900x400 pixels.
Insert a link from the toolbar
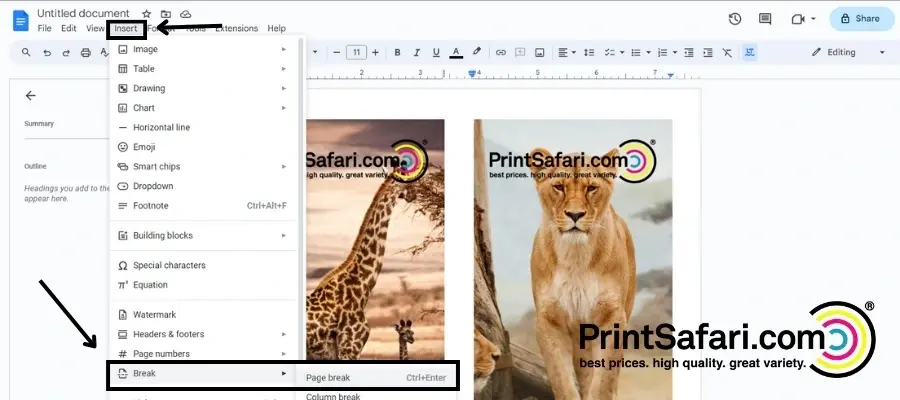pyautogui.click(x=501, y=52)
